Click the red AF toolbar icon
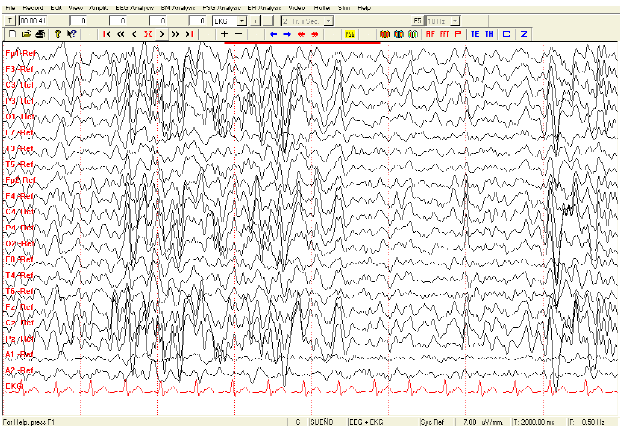Screen dimensions: 623x430 coord(430,34)
